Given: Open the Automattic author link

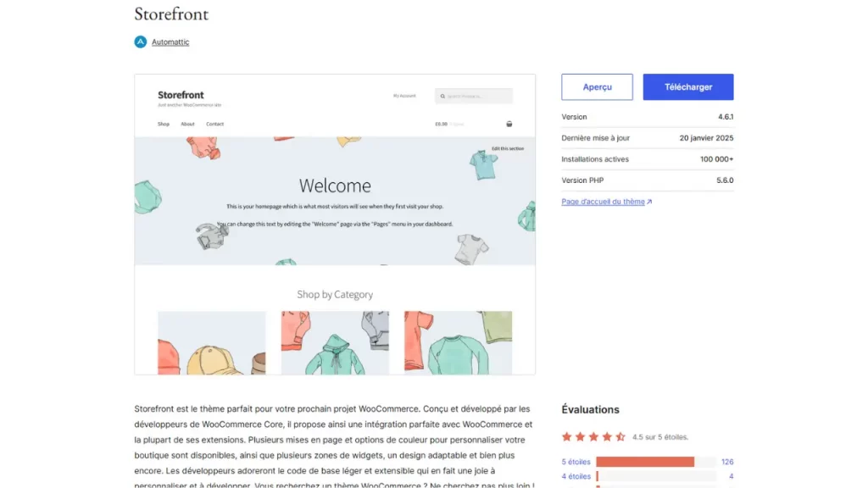Looking at the screenshot, I should tap(170, 42).
